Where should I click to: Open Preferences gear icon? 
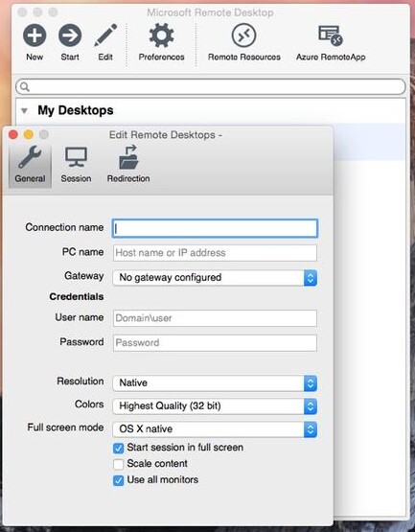tap(162, 35)
